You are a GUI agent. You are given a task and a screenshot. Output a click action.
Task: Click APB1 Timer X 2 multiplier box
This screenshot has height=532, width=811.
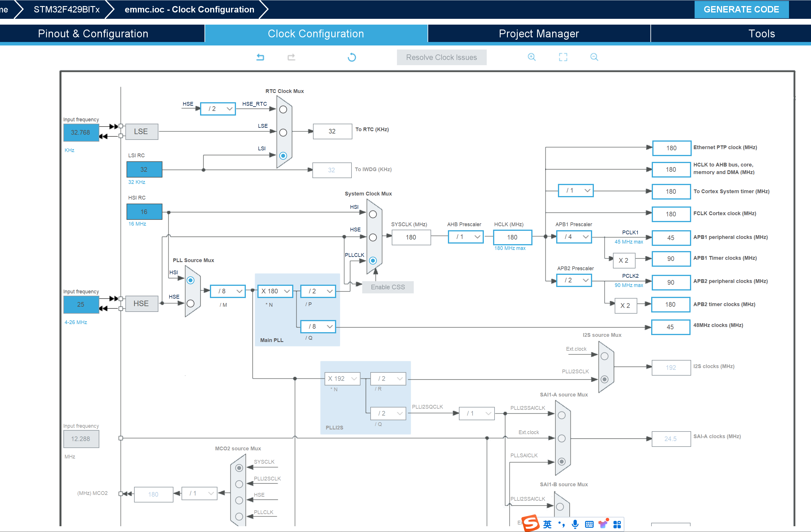click(x=624, y=261)
